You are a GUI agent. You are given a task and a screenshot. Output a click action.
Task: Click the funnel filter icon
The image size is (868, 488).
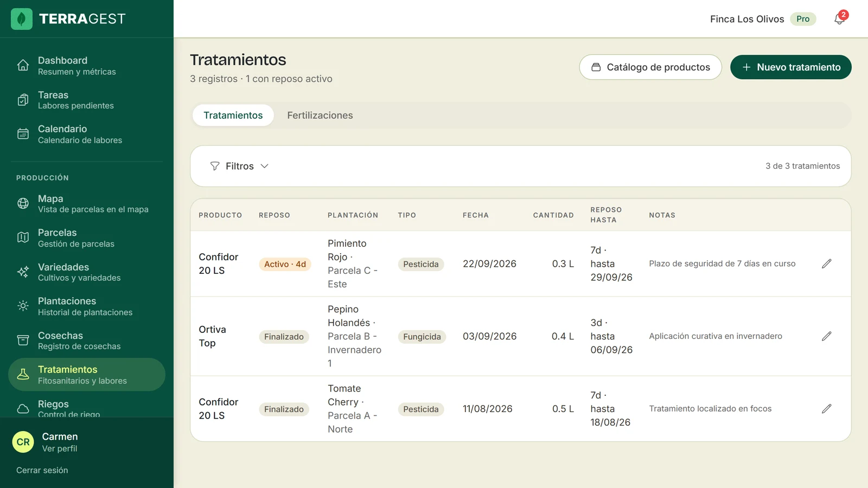(215, 166)
